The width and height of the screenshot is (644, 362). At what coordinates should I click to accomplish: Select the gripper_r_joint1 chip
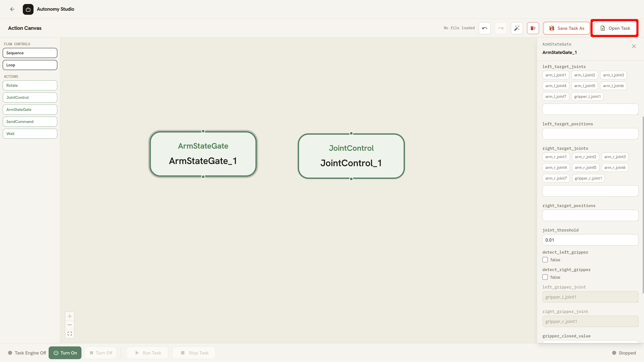588,178
